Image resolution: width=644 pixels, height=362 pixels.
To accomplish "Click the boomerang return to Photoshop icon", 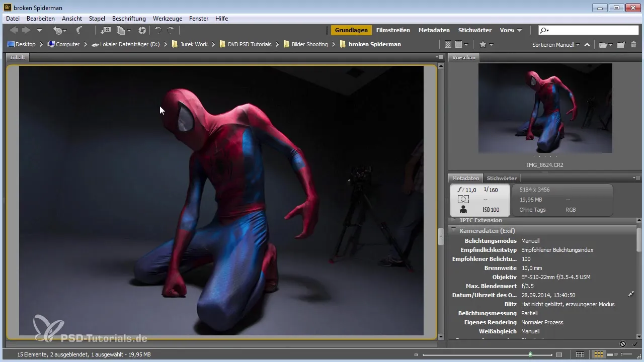I will click(x=79, y=31).
